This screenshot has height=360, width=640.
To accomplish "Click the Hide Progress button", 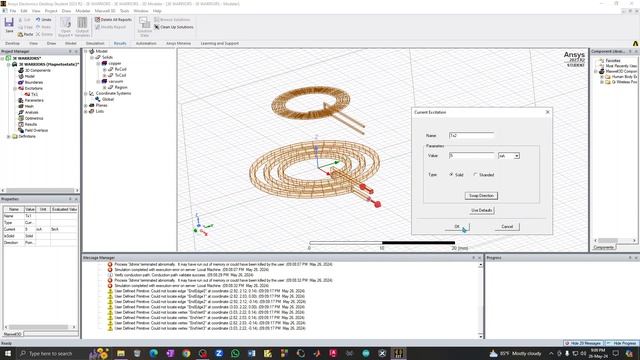I will [622, 343].
